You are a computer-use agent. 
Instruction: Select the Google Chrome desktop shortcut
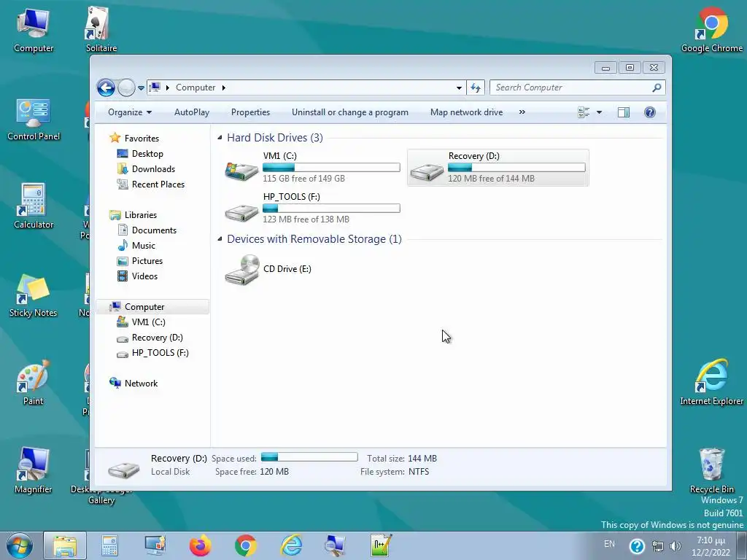(x=712, y=29)
